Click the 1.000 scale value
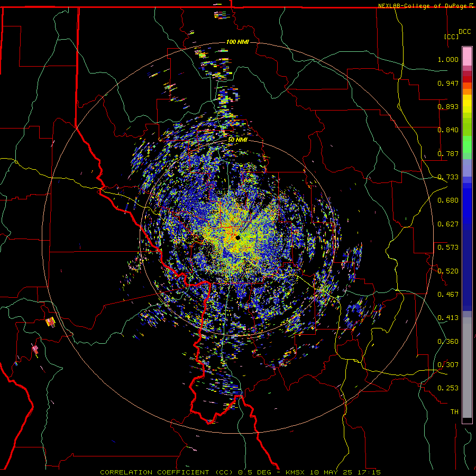 point(448,59)
